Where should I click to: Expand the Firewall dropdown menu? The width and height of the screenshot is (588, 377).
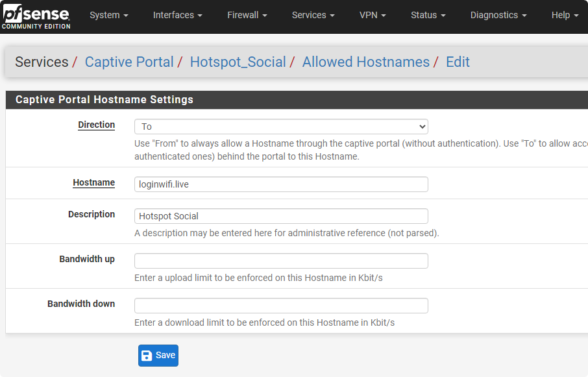[x=247, y=15]
